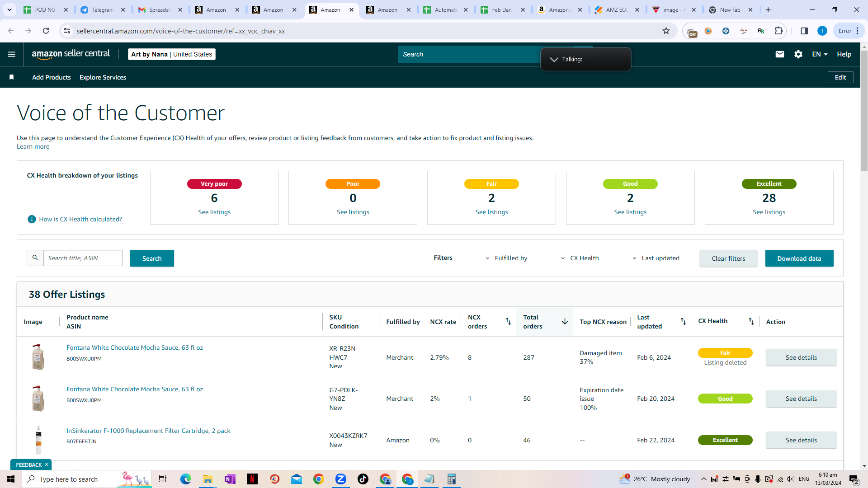Open Add Products in the nav bar
Image resolution: width=868 pixels, height=488 pixels.
[x=52, y=77]
